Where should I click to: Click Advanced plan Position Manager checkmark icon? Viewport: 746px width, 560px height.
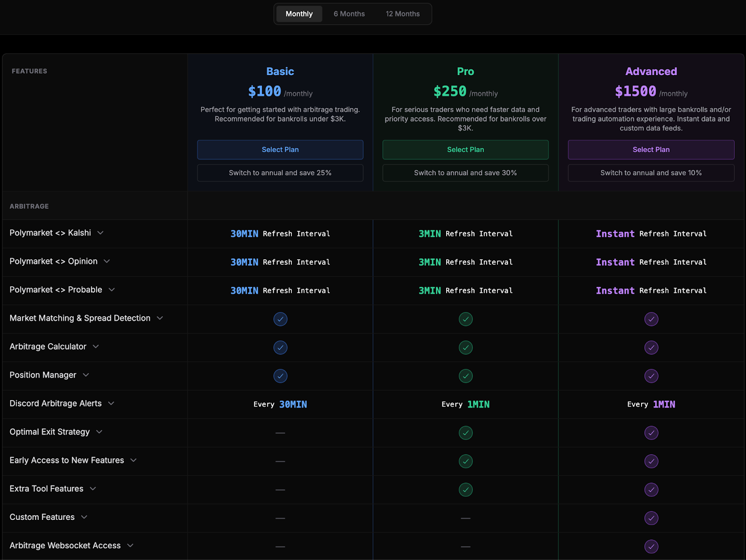coord(651,376)
